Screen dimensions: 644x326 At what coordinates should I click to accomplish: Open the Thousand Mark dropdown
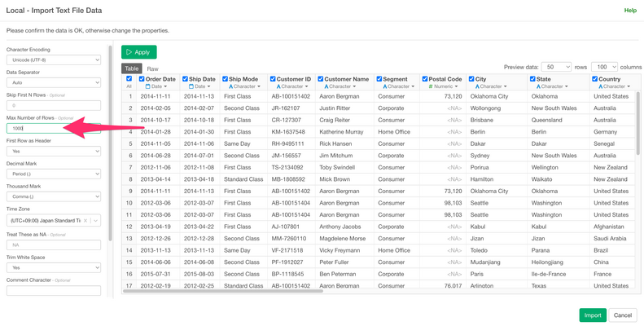click(x=54, y=197)
